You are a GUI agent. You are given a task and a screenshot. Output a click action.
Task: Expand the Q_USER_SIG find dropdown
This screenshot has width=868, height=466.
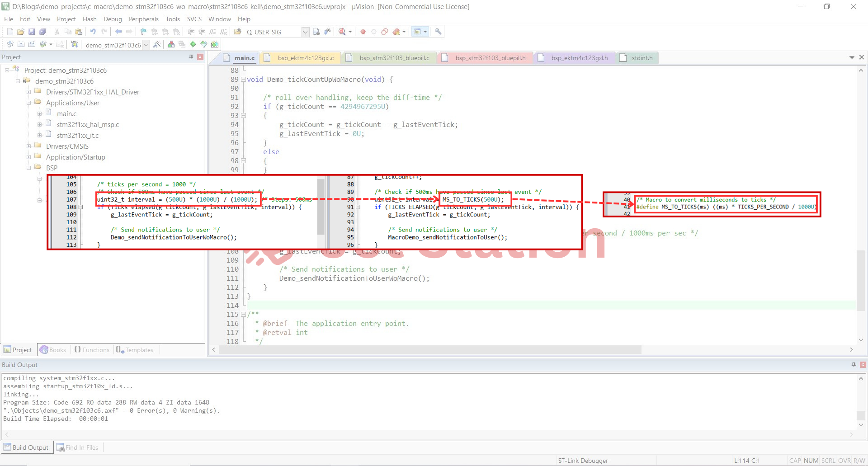(305, 32)
